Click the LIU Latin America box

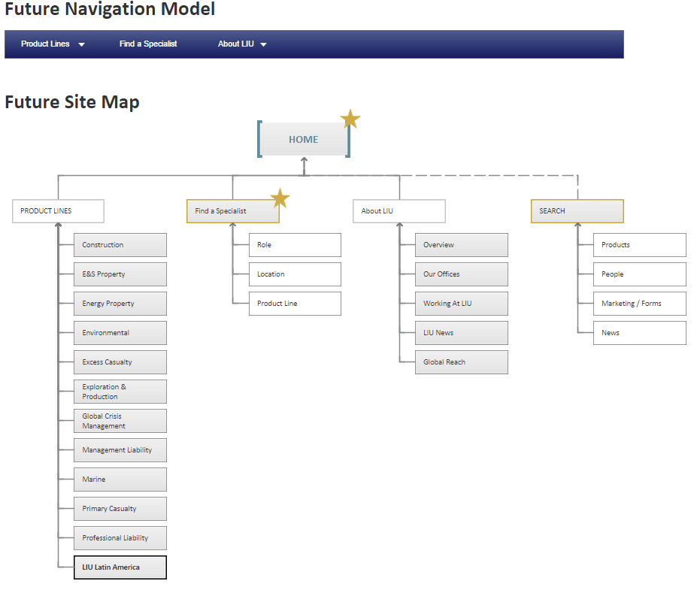tap(120, 567)
